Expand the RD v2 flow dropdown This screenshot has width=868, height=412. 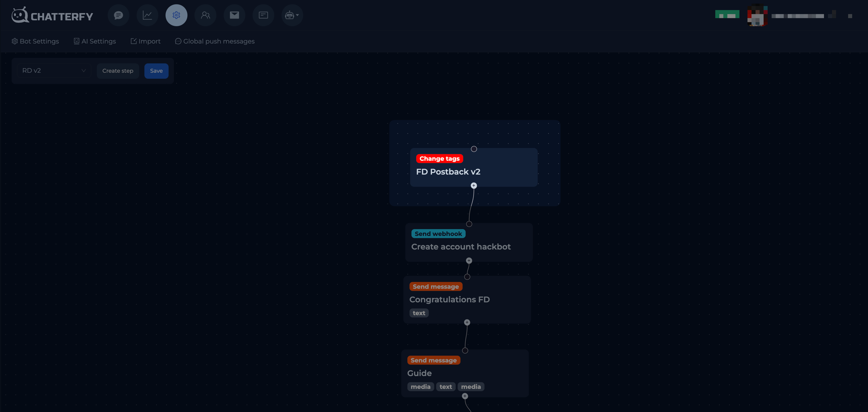pyautogui.click(x=54, y=71)
